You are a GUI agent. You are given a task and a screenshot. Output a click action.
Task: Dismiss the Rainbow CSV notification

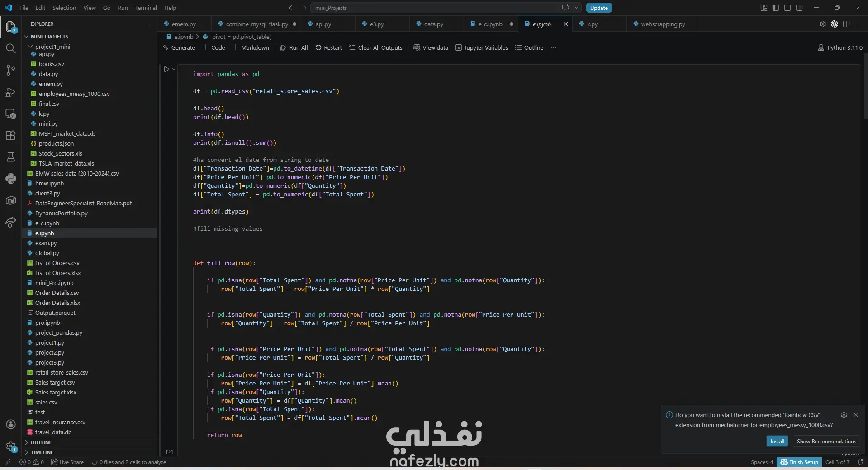point(856,415)
